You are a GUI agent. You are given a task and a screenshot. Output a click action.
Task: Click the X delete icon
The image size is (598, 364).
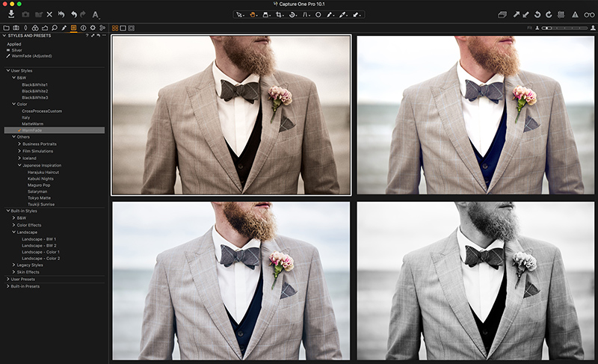[x=49, y=14]
